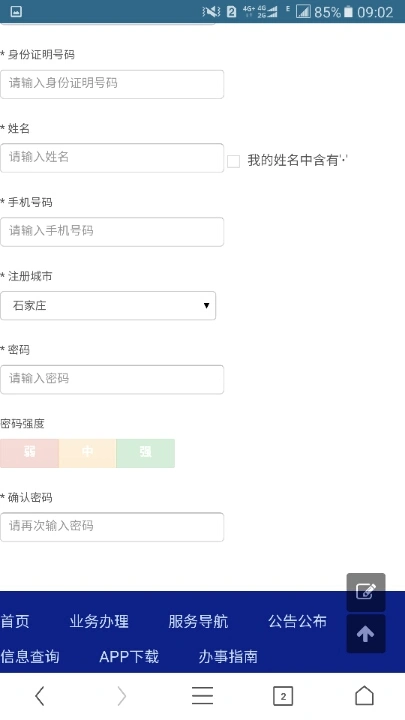Expand the 注册城市 dropdown arrow
This screenshot has width=405, height=720.
pyautogui.click(x=206, y=305)
